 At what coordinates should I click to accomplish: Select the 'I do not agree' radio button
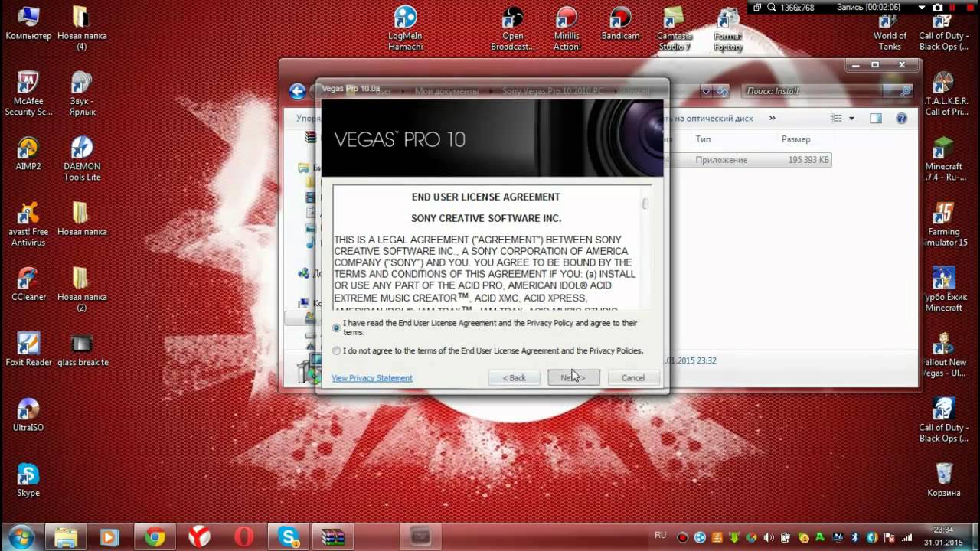click(337, 351)
